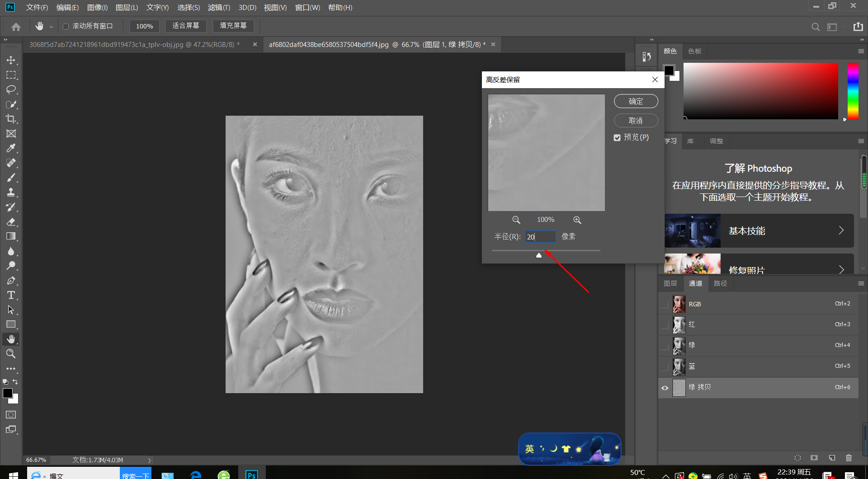Select the Spot Healing Brush tool
The height and width of the screenshot is (479, 868).
(x=11, y=163)
